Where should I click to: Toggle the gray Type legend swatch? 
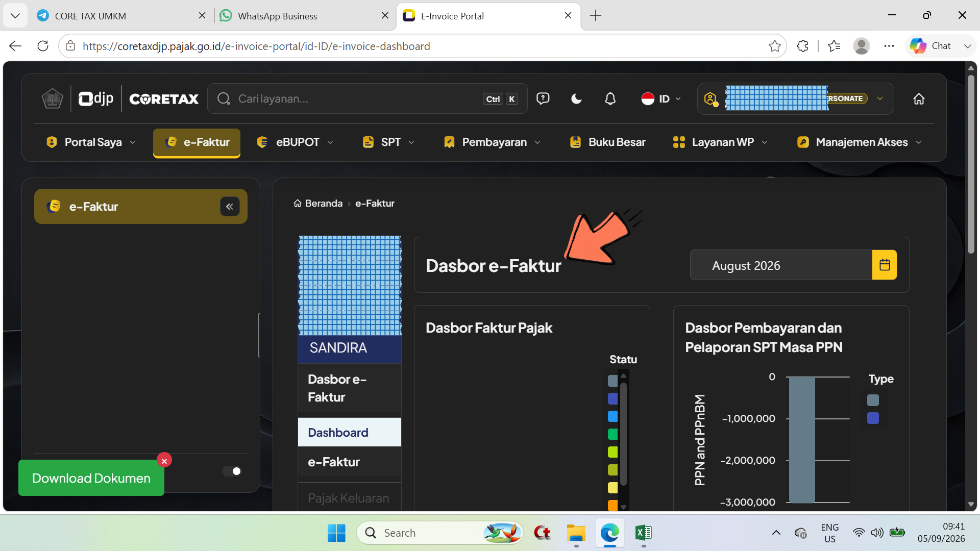pyautogui.click(x=873, y=400)
